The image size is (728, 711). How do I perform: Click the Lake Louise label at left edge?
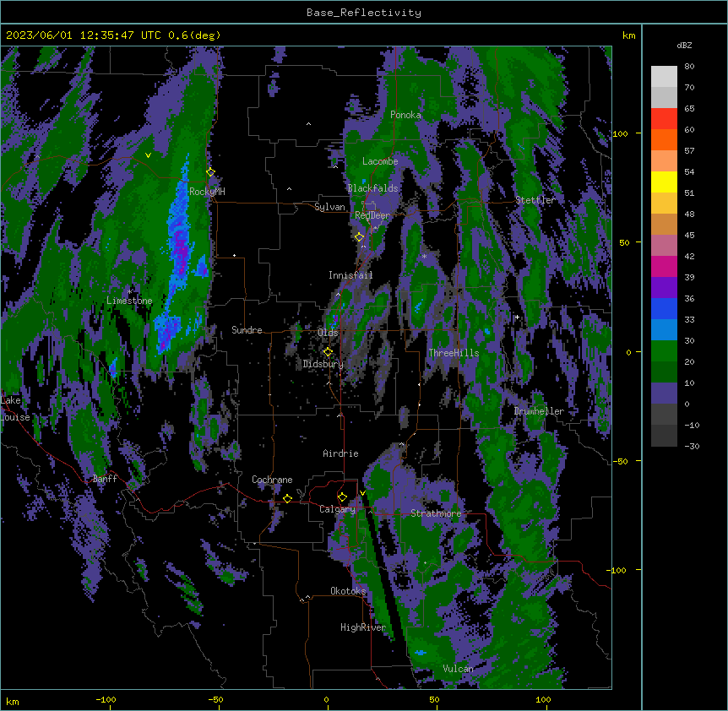click(x=15, y=409)
